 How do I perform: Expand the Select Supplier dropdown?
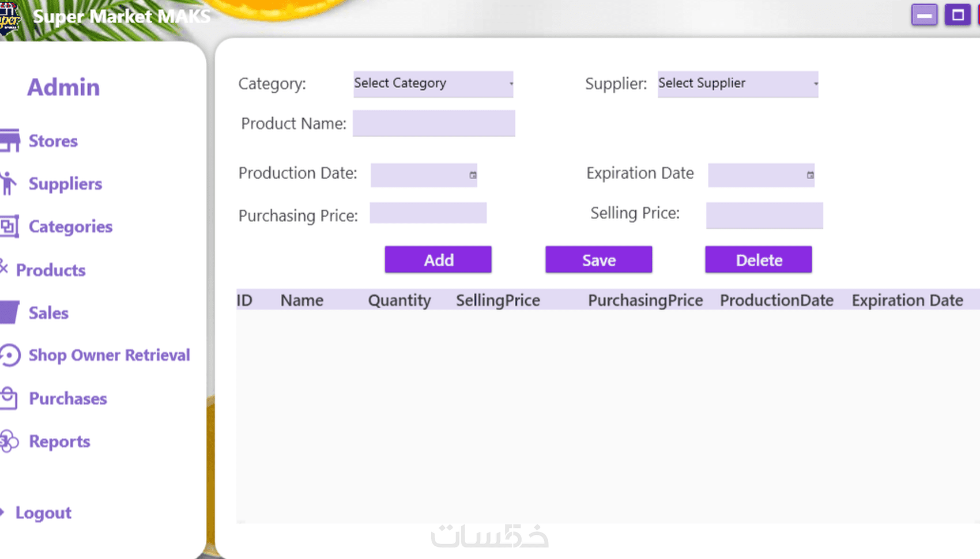pyautogui.click(x=737, y=84)
